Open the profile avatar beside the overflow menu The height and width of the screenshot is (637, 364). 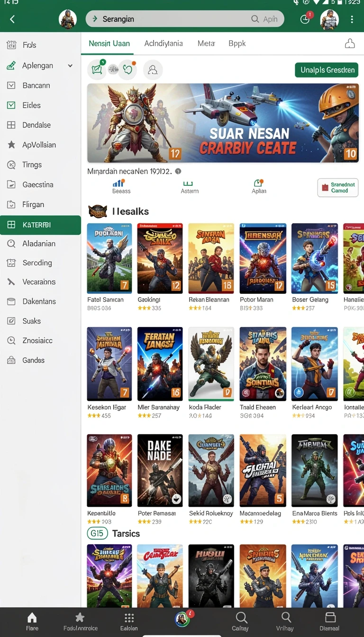[x=329, y=19]
